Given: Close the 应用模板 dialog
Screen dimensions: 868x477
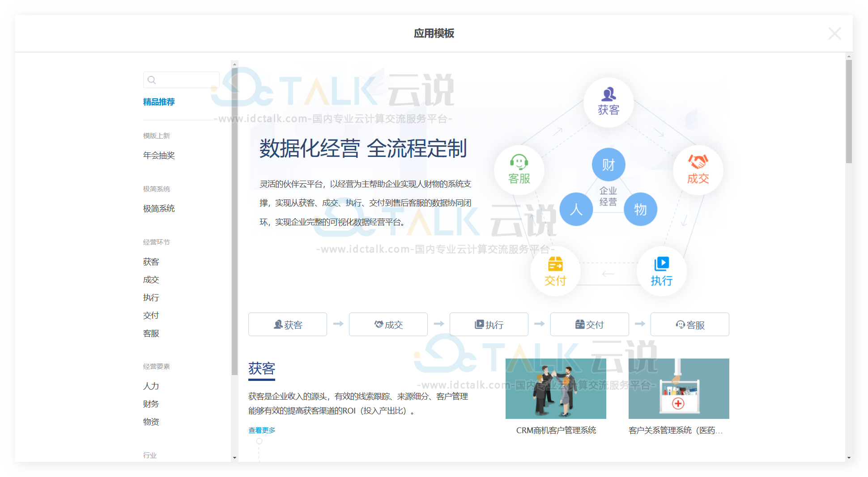Looking at the screenshot, I should tap(834, 34).
